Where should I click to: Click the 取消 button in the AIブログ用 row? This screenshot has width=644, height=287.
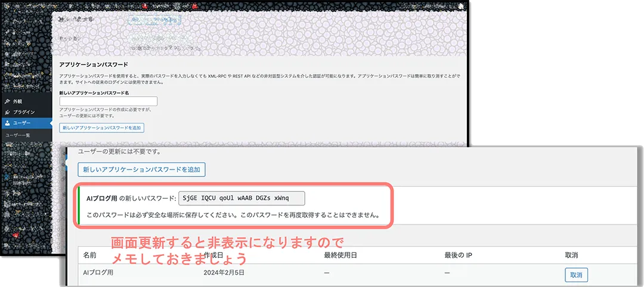click(x=576, y=274)
